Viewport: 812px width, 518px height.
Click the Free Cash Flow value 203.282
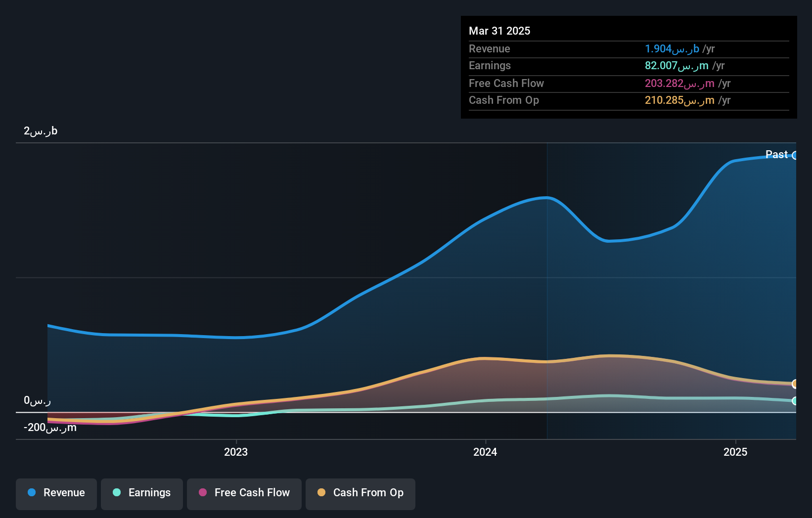tap(679, 83)
